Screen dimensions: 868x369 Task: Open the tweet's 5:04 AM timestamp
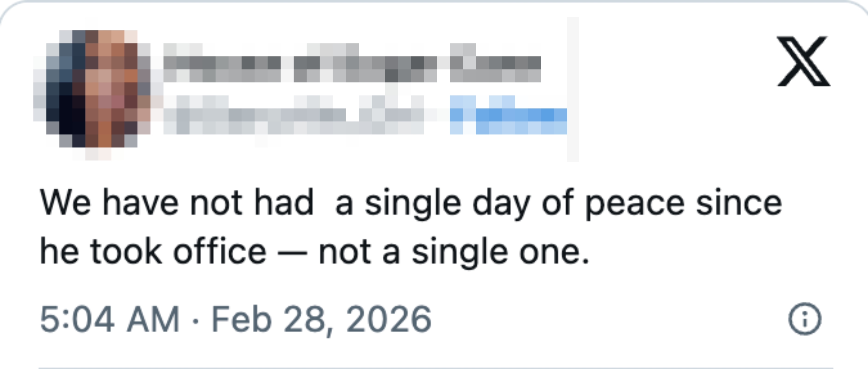click(x=110, y=319)
